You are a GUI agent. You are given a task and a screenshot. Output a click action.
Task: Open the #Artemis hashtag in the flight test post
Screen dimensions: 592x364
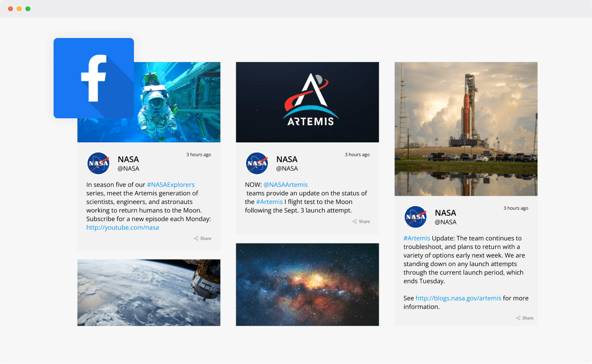269,201
